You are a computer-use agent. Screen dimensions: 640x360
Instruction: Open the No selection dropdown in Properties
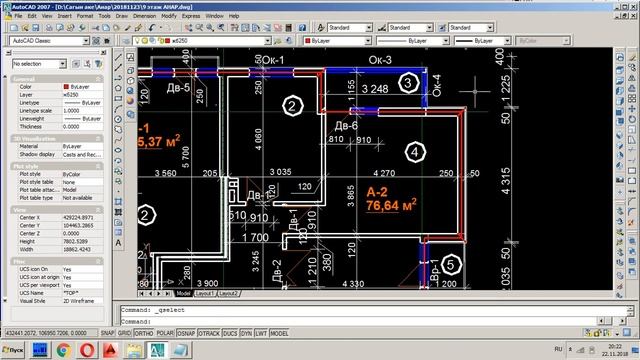(x=62, y=64)
